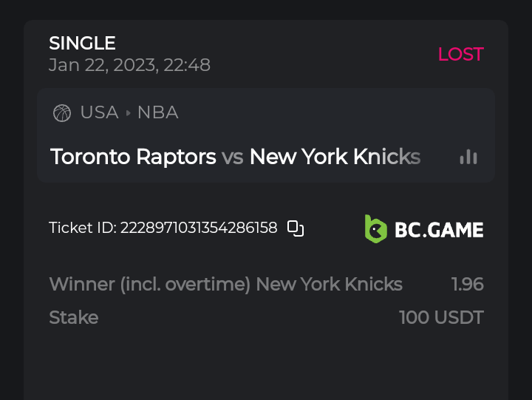This screenshot has width=532, height=400.
Task: Click the "vs" text between teams
Action: click(233, 157)
